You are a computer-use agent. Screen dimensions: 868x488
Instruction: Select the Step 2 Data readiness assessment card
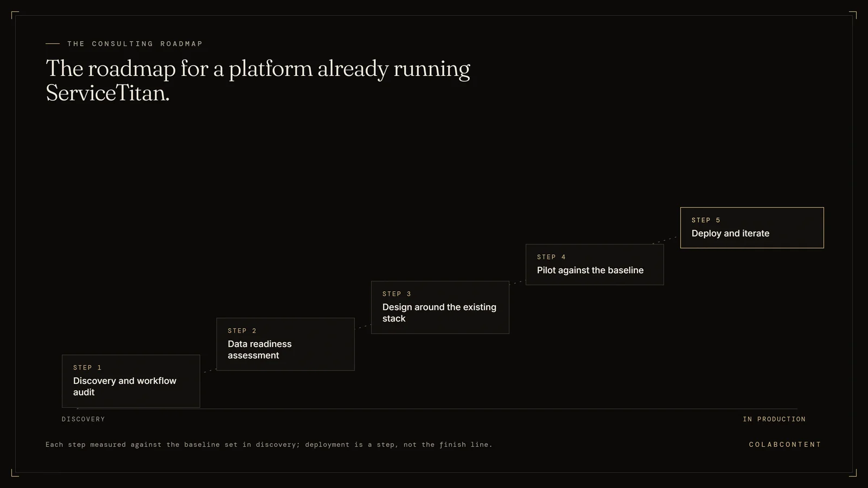tap(285, 344)
